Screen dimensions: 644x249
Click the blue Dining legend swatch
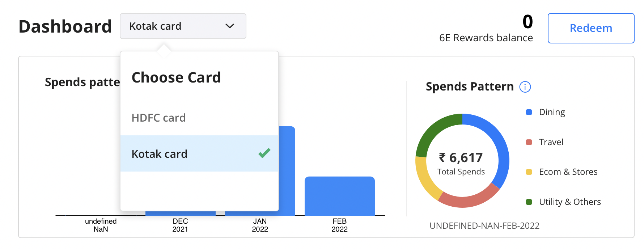[x=529, y=112]
